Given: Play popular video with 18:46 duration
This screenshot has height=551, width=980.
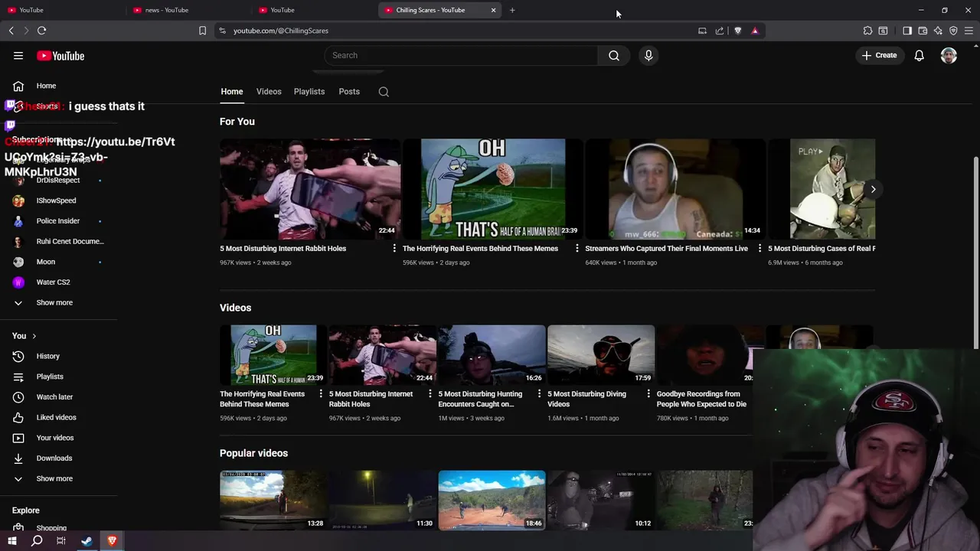Looking at the screenshot, I should click(x=492, y=500).
